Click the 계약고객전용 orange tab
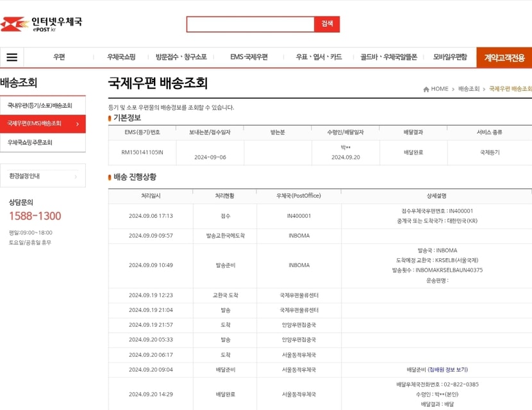The width and height of the screenshot is (532, 410). 504,58
